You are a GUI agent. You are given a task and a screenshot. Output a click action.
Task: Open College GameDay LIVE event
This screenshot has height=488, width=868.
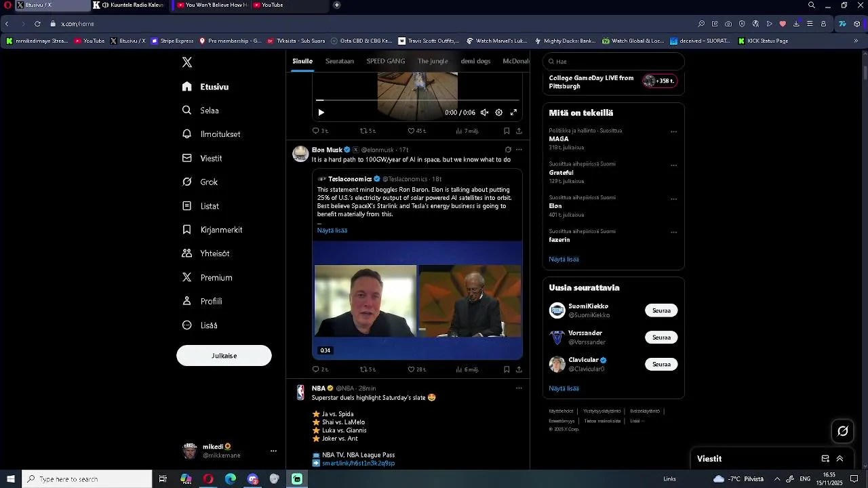[613, 82]
